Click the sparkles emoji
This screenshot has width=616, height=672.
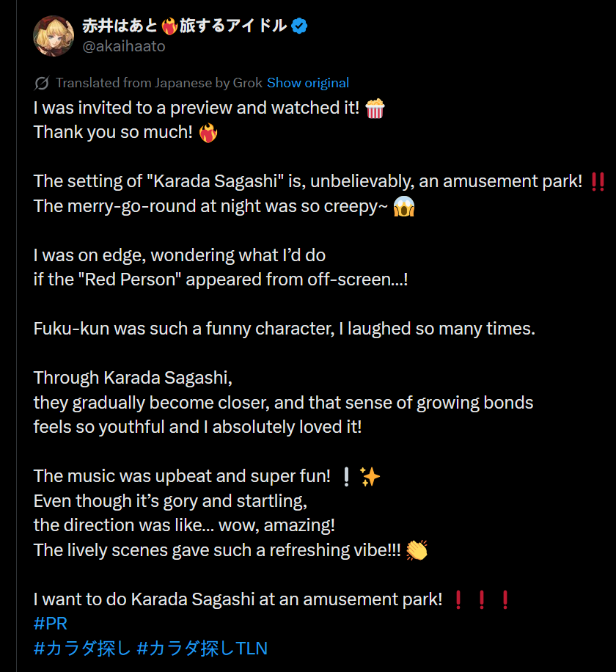click(x=370, y=477)
